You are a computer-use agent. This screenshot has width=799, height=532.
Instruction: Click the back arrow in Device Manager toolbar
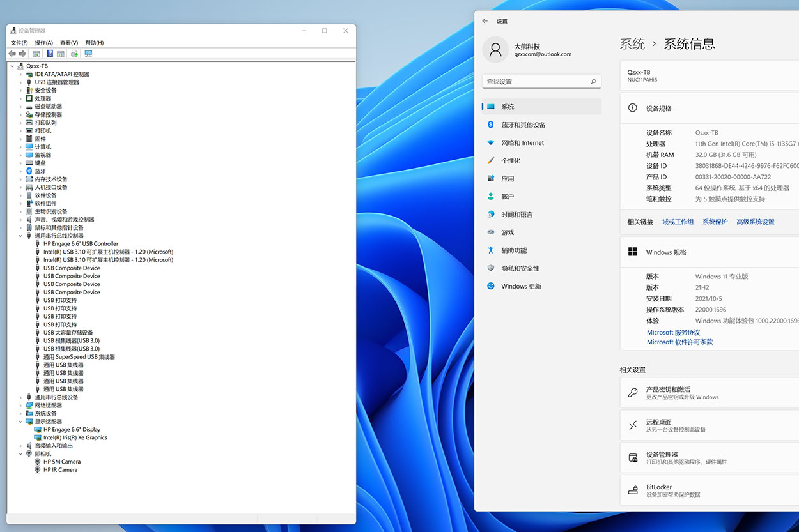(x=12, y=54)
